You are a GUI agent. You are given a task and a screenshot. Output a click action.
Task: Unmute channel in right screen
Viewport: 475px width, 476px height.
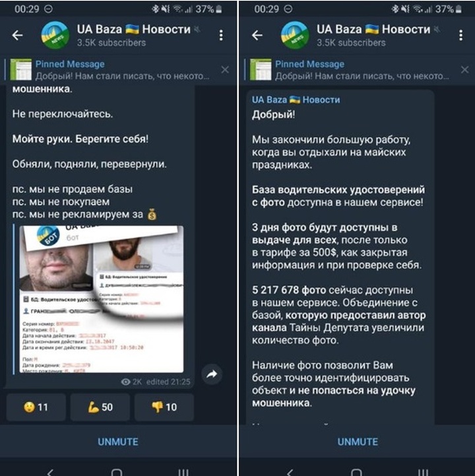358,442
